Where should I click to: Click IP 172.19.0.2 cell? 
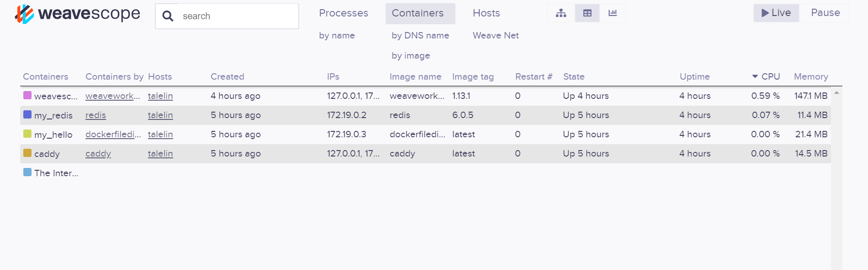pos(347,115)
